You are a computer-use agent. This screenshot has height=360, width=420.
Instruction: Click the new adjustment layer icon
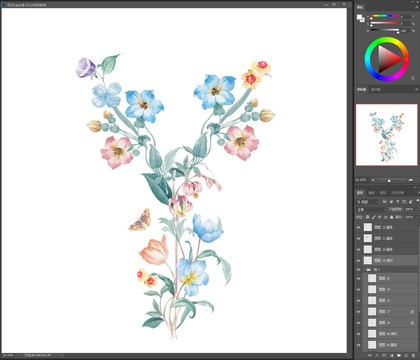tap(392, 355)
